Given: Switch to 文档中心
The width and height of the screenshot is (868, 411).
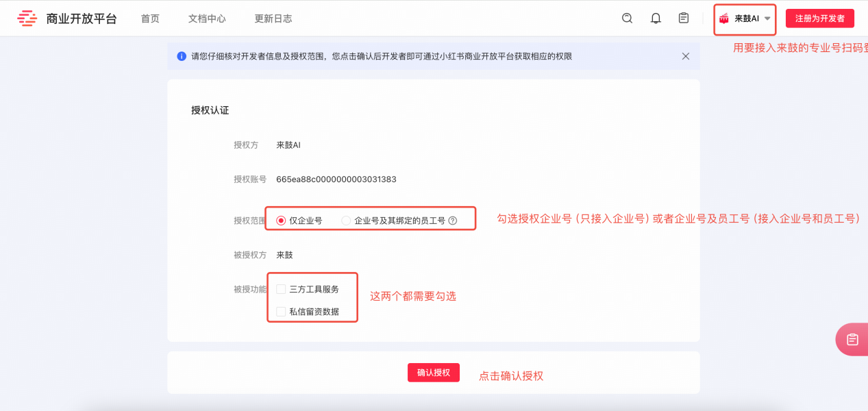Looking at the screenshot, I should coord(206,18).
